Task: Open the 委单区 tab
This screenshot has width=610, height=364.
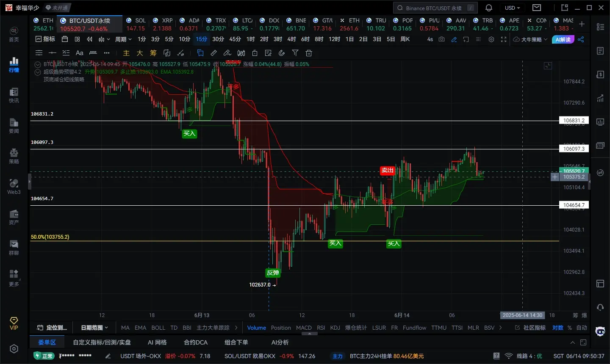Action: (x=47, y=342)
